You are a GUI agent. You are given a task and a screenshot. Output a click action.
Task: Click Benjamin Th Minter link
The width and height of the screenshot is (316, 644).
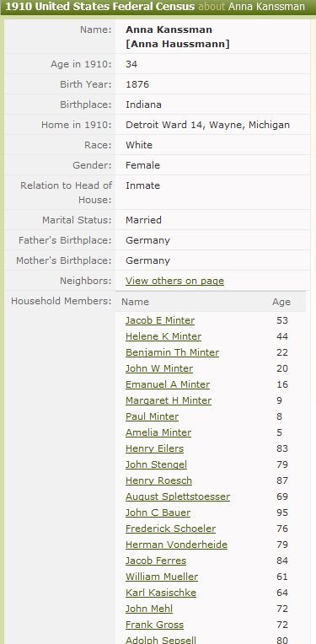coord(173,352)
